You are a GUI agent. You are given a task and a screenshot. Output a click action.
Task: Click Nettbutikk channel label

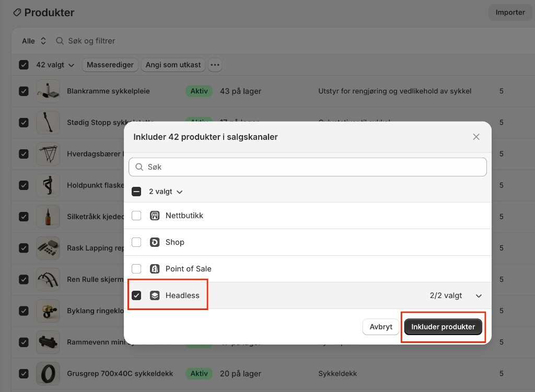(x=184, y=216)
